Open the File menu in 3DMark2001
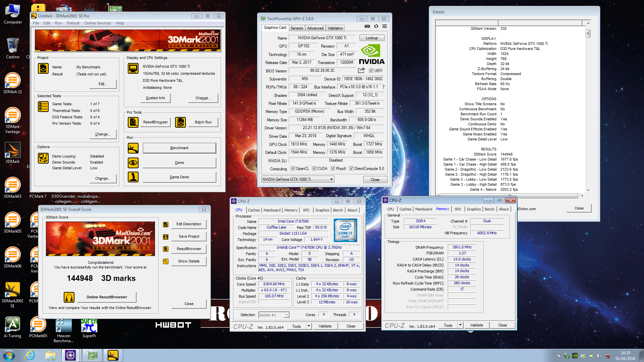The image size is (644, 362). point(36,23)
